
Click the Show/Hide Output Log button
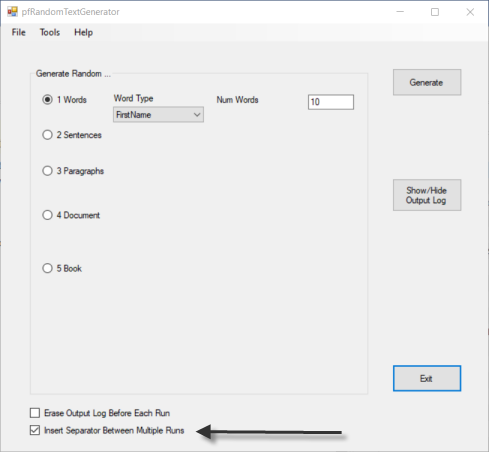[427, 195]
